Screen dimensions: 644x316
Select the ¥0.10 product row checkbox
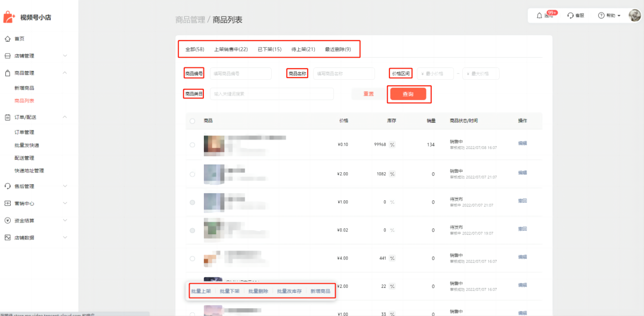[x=192, y=145]
